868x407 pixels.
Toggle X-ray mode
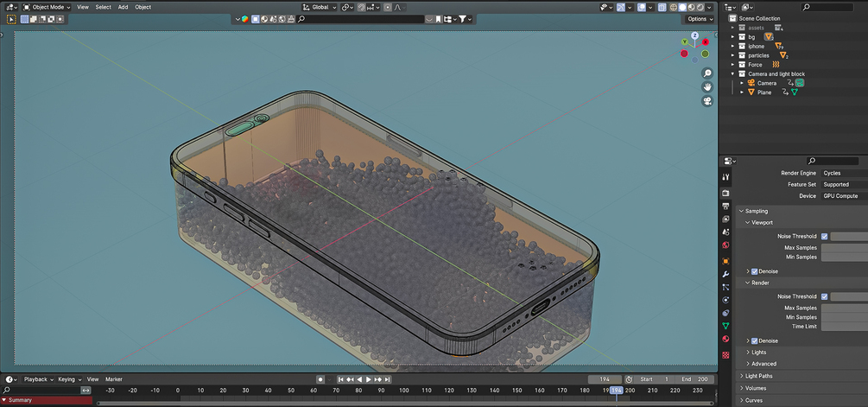click(x=662, y=7)
